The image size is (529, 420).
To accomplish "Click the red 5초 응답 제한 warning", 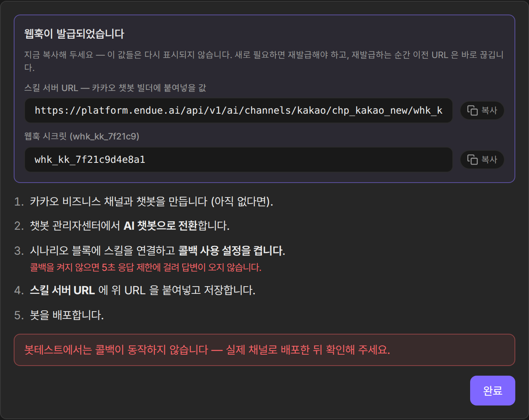I will pyautogui.click(x=146, y=267).
